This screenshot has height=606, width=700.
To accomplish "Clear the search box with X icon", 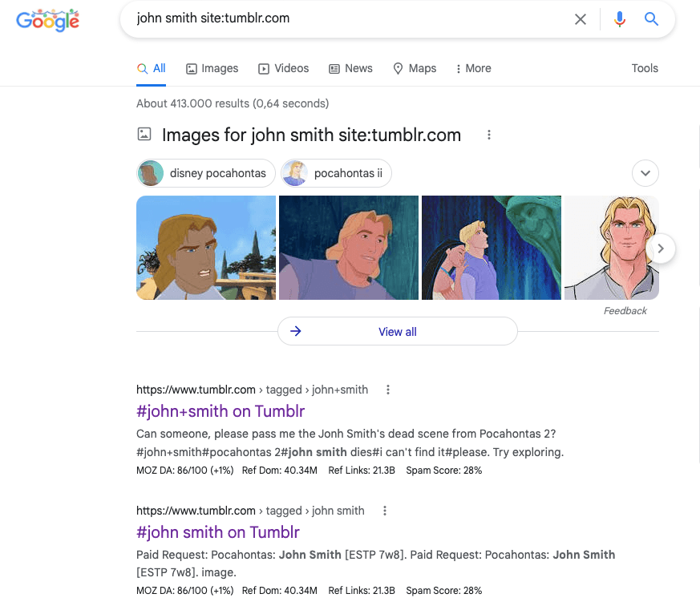I will click(581, 19).
